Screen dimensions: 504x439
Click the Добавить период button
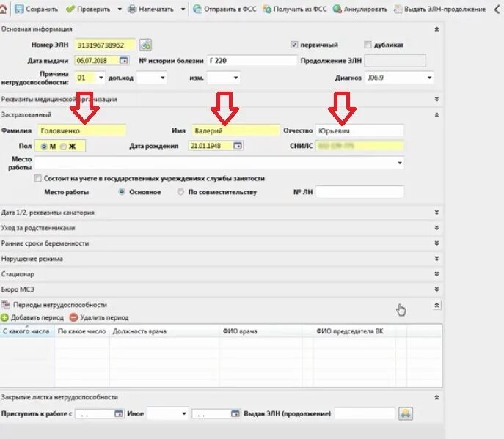click(x=32, y=317)
